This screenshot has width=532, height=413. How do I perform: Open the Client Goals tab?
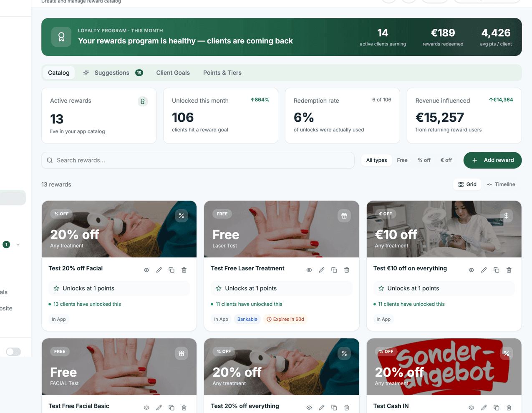(x=173, y=73)
